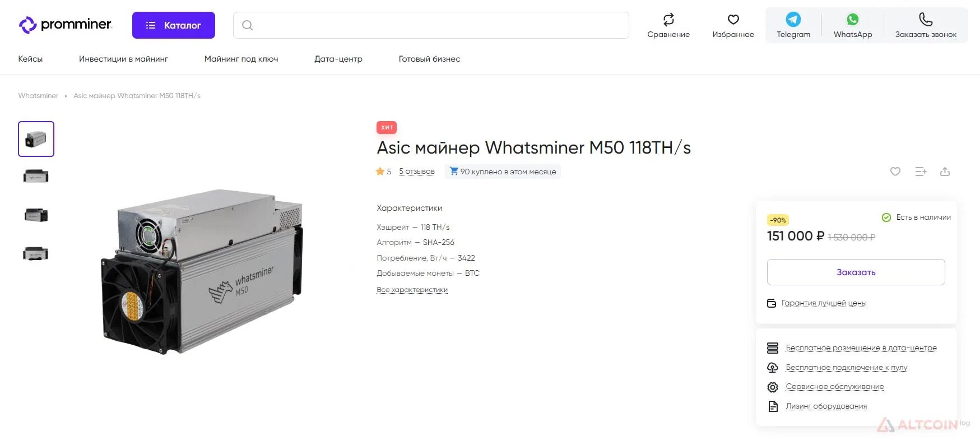Contact via WhatsApp icon
Image resolution: width=980 pixels, height=440 pixels.
coord(853,20)
